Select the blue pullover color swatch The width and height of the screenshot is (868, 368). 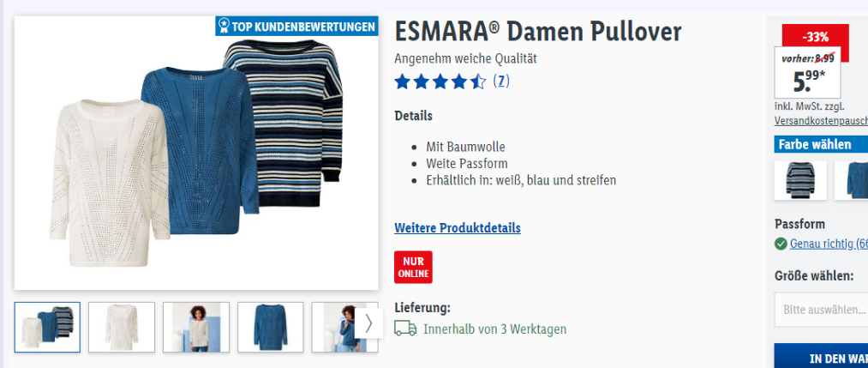(x=852, y=180)
